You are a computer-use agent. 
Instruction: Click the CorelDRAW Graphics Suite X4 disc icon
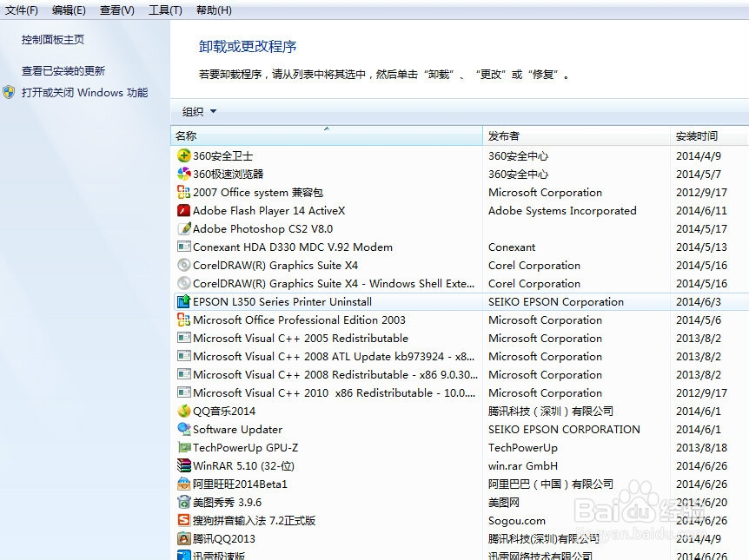click(x=184, y=265)
